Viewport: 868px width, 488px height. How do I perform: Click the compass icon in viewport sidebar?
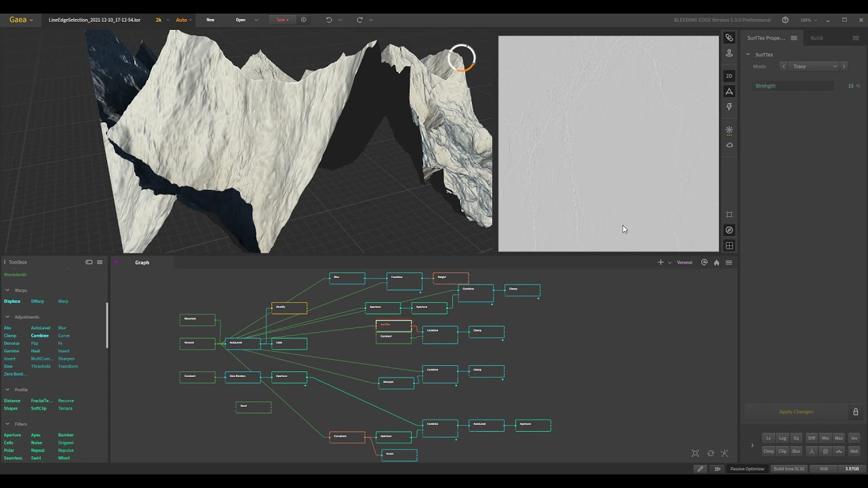729,230
